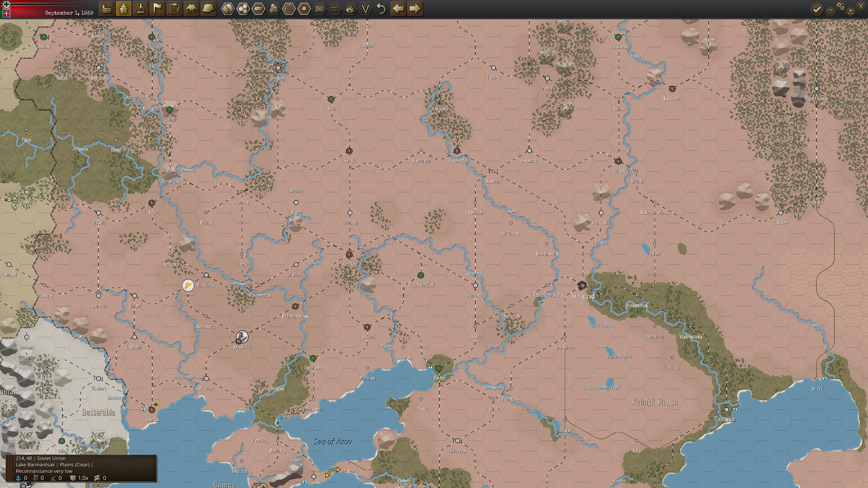Click the binoculars reconnaissance button
The height and width of the screenshot is (488, 868).
tap(192, 9)
